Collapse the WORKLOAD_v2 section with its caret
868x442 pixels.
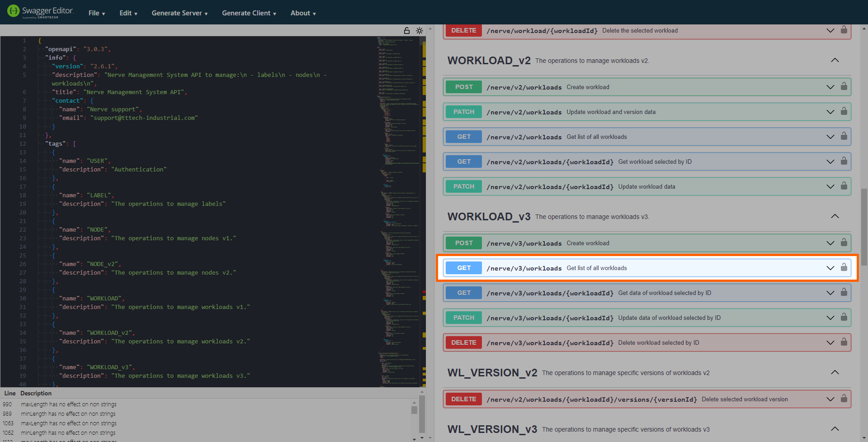pos(835,60)
